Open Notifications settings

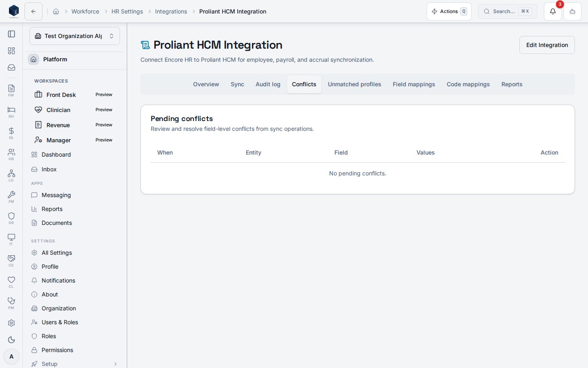pos(75,280)
